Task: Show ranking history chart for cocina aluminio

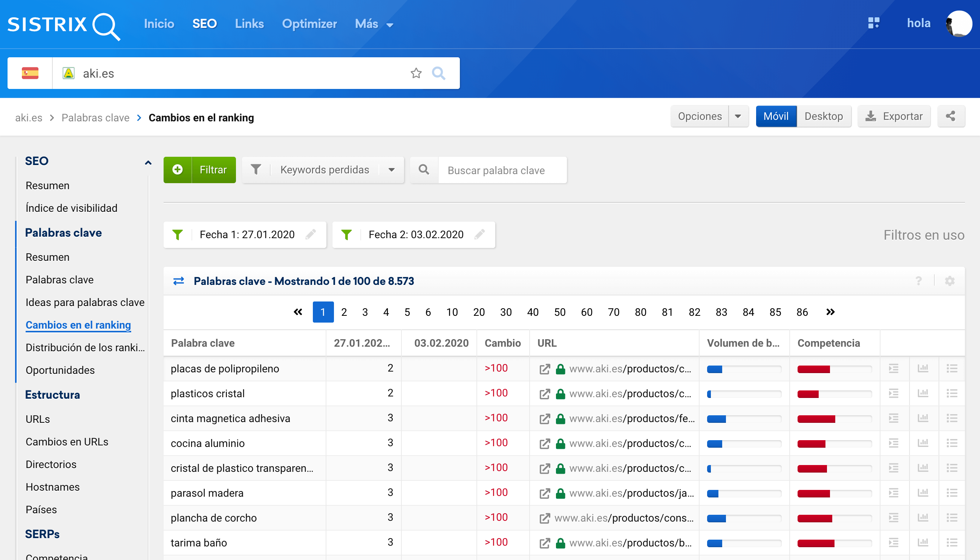Action: [x=923, y=443]
